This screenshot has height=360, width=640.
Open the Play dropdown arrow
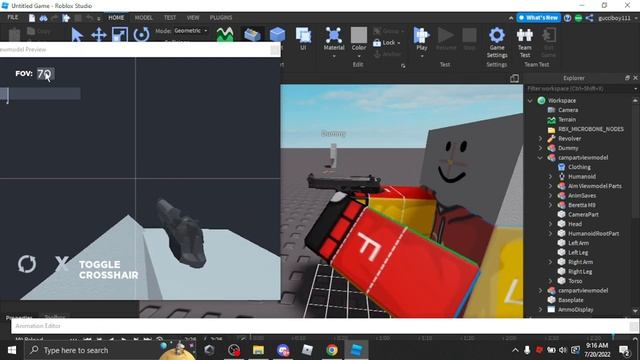coord(422,56)
